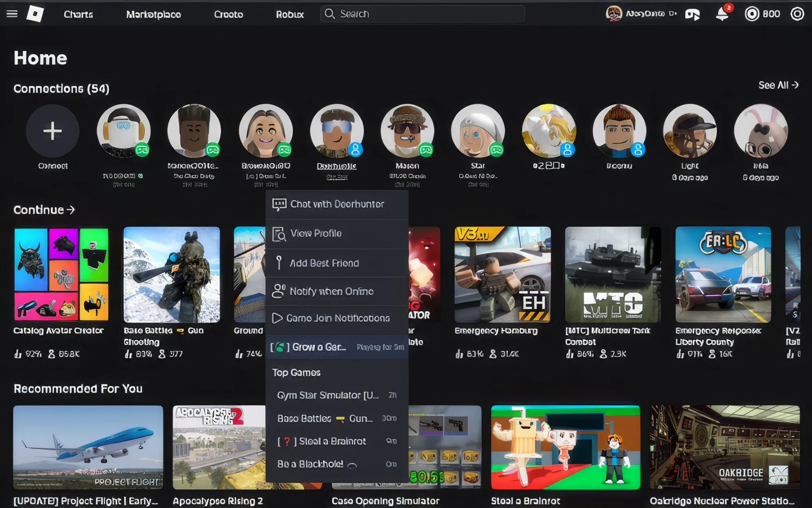Open the chat messages icon in top bar
The height and width of the screenshot is (508, 812).
(x=692, y=15)
